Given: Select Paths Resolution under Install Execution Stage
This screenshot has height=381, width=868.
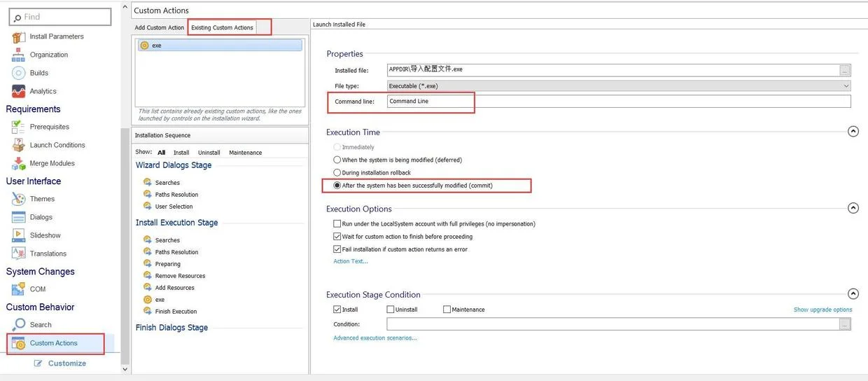Looking at the screenshot, I should pyautogui.click(x=176, y=252).
